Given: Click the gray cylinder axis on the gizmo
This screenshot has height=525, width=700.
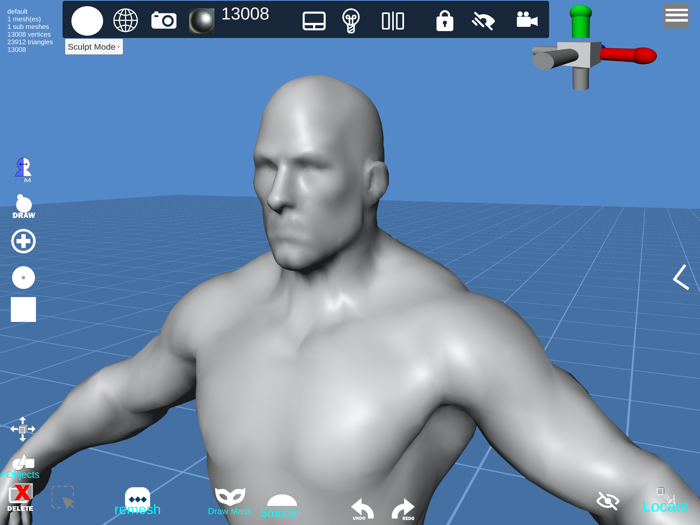Looking at the screenshot, I should point(555,60).
